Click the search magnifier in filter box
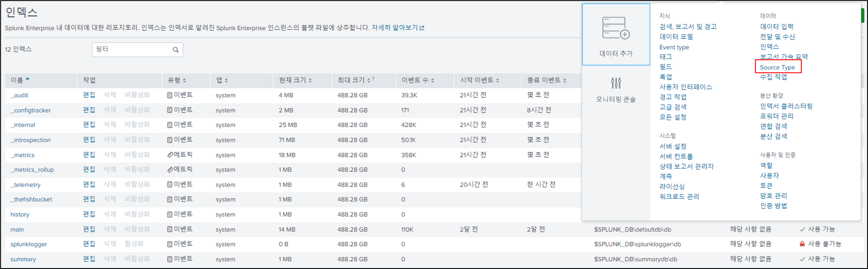This screenshot has width=868, height=269. point(175,50)
